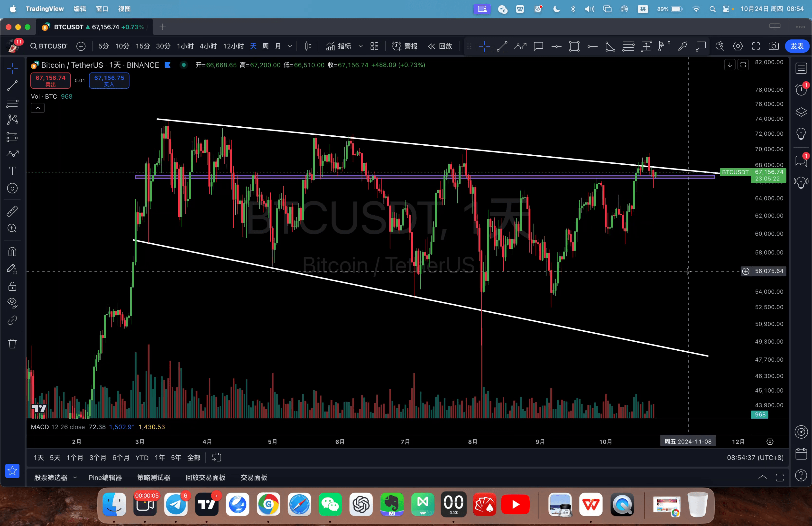The image size is (812, 526).
Task: Switch to the 1小时 timeframe
Action: pos(185,46)
